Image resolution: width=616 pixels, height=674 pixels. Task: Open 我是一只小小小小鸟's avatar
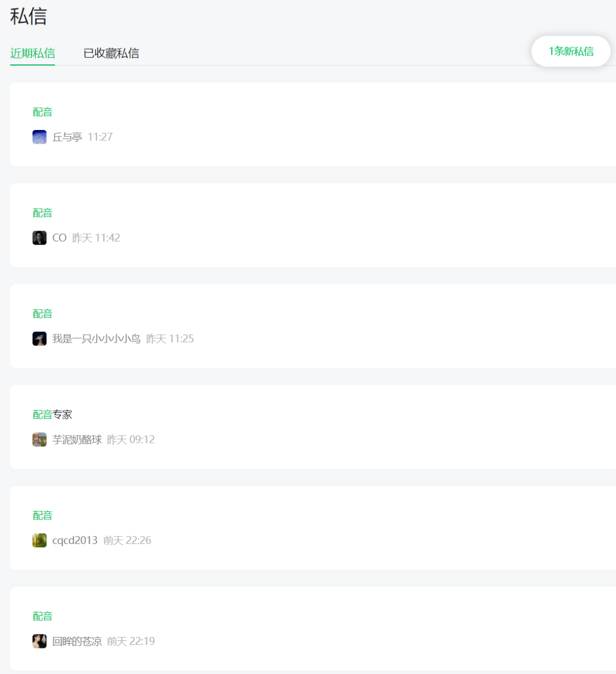click(39, 339)
